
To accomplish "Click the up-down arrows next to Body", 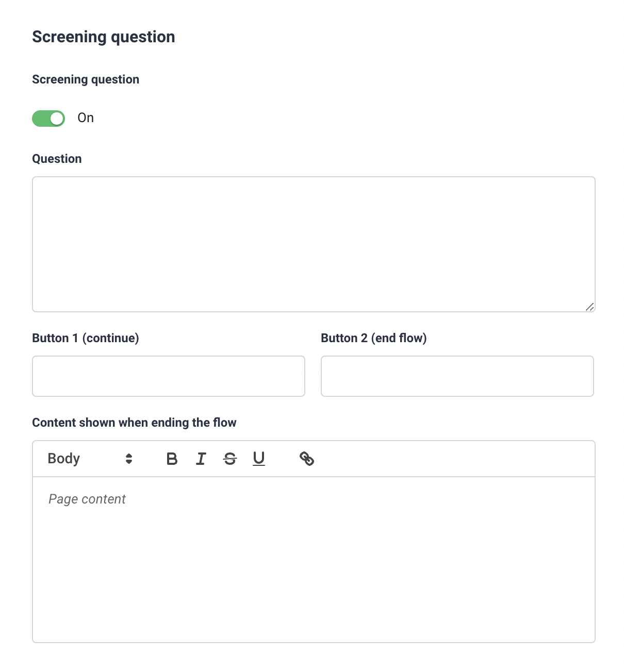I will tap(129, 459).
